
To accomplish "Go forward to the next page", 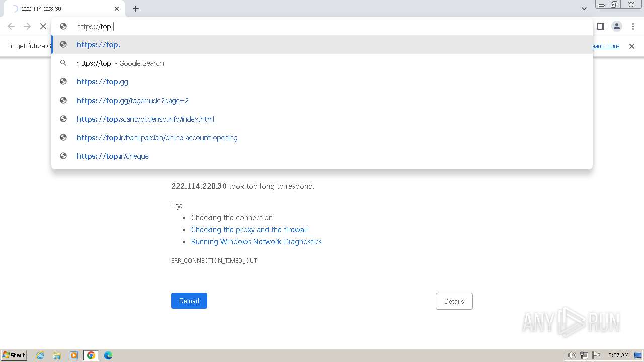I will [x=27, y=26].
